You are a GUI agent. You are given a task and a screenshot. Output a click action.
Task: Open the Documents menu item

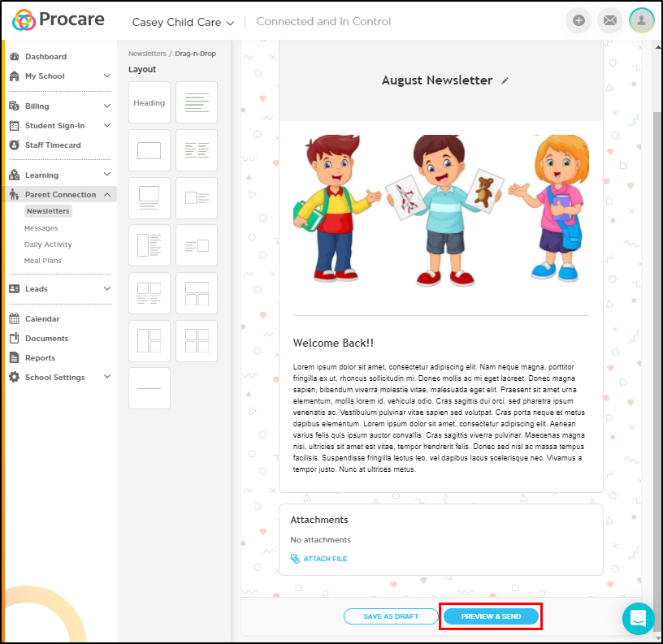coord(46,338)
